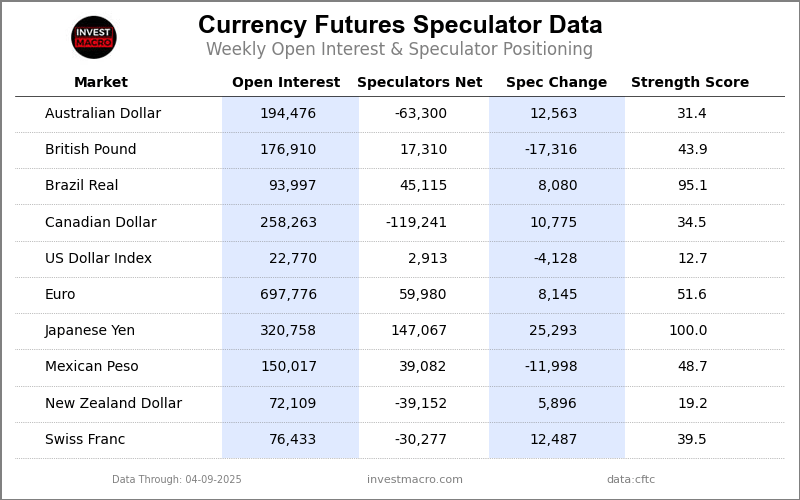The width and height of the screenshot is (800, 500).
Task: Select the Open Interest column header
Action: 286,83
